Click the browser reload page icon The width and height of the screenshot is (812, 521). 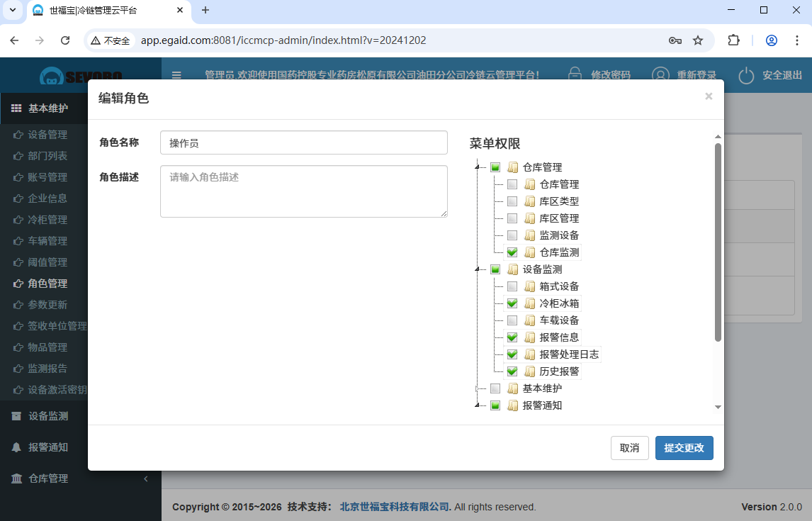65,40
